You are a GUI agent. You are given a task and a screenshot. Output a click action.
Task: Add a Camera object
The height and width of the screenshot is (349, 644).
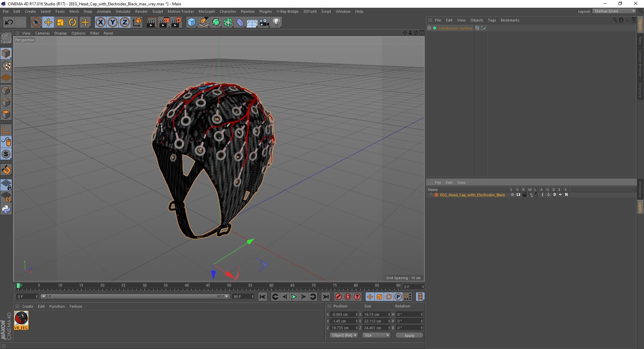264,22
